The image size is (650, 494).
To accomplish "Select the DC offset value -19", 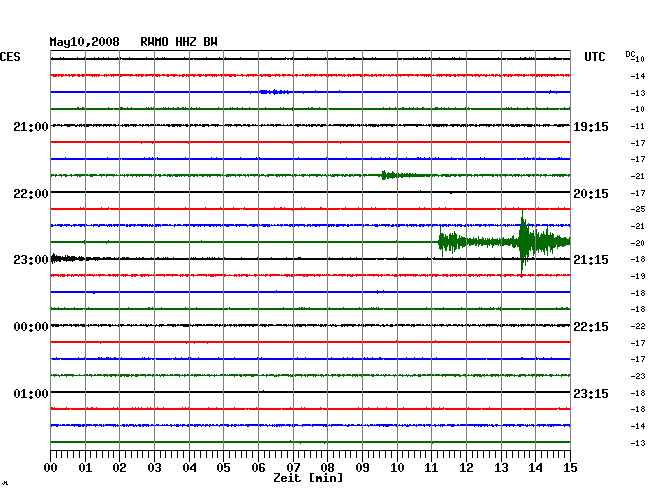I will coord(638,276).
